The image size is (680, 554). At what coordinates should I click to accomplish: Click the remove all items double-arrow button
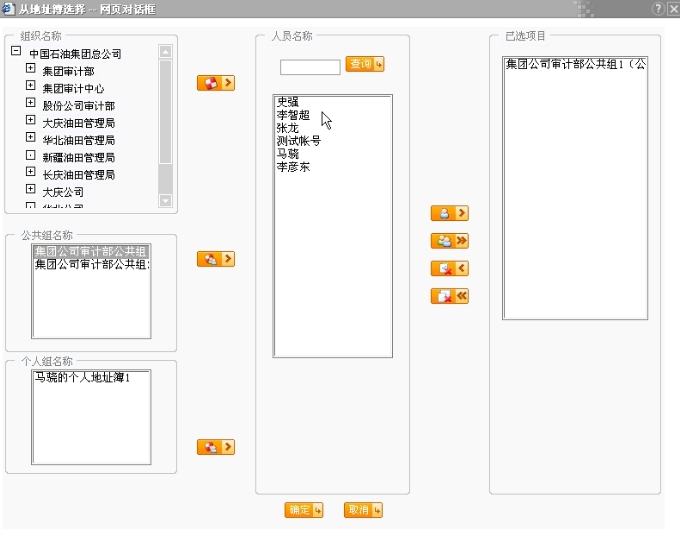click(449, 296)
